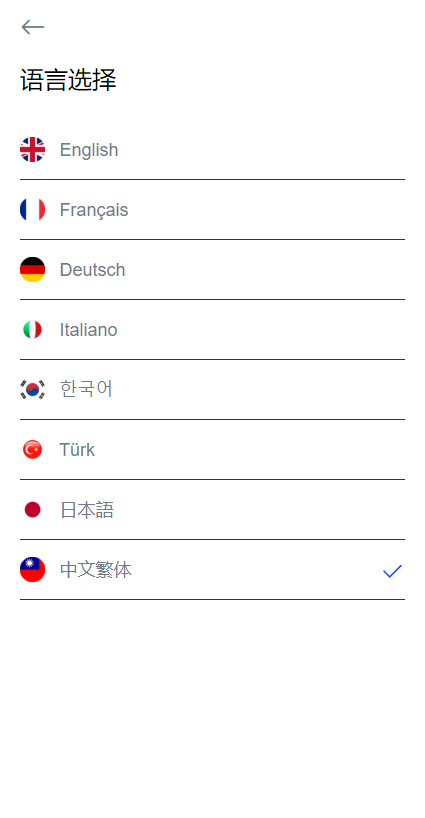Screen dimensions: 425x818
Task: Select 日本語 language option
Action: (87, 510)
